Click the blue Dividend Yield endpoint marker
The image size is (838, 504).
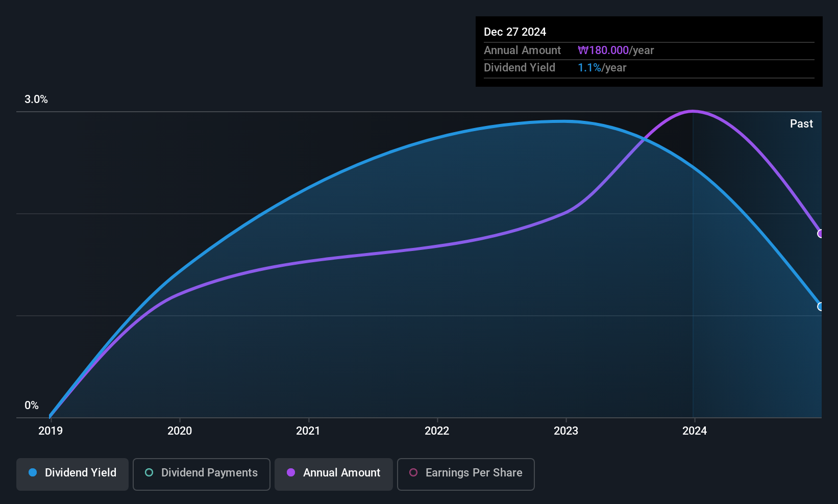(x=821, y=307)
